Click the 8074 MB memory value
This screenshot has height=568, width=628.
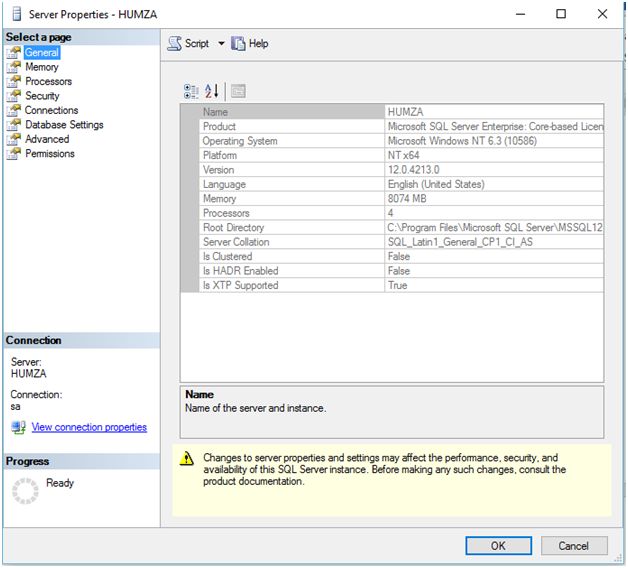(494, 198)
